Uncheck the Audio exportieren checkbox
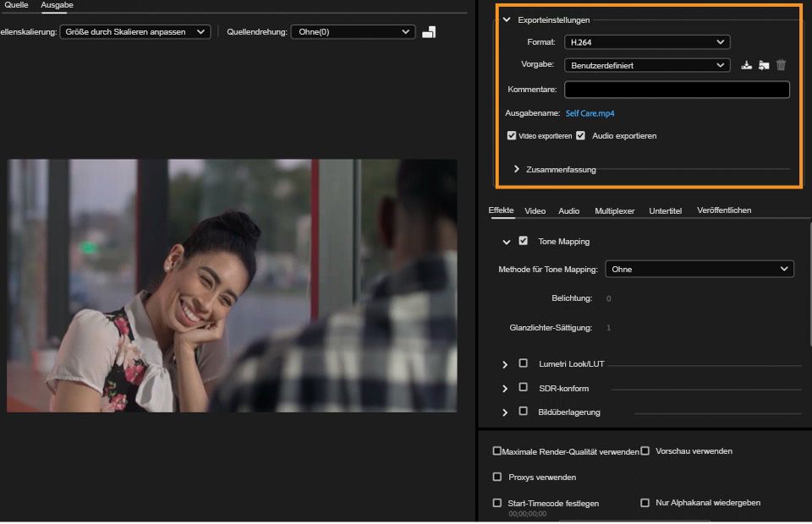Viewport: 812px width, 524px height. pyautogui.click(x=581, y=135)
